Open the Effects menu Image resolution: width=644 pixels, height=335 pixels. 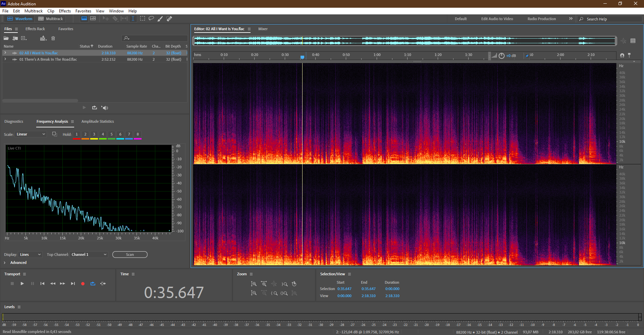[x=65, y=11]
